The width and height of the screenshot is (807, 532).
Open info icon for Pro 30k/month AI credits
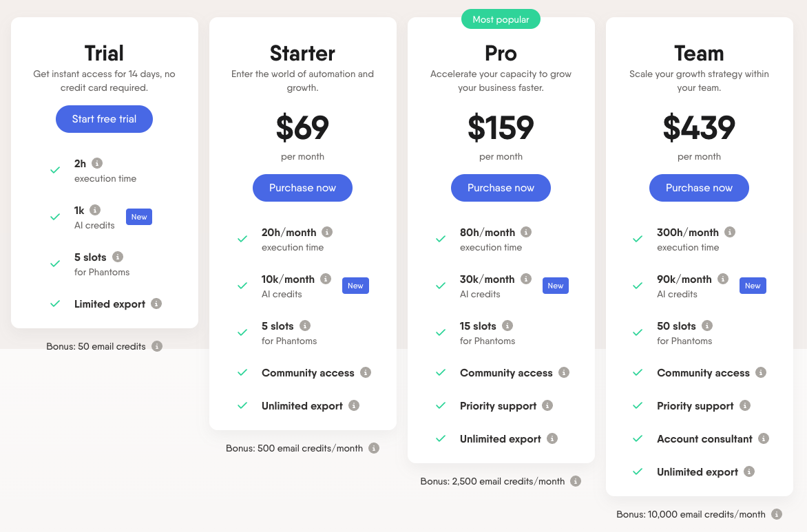[526, 279]
